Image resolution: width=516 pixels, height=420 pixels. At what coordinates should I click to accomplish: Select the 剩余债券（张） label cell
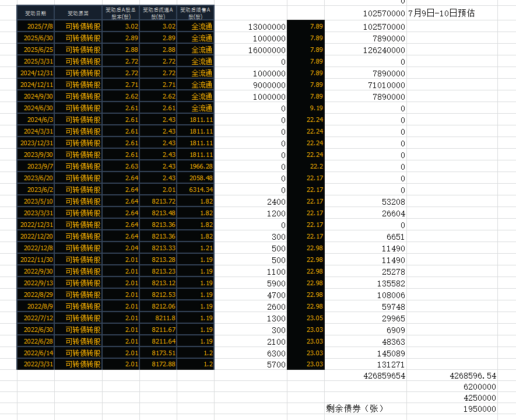pos(365,408)
